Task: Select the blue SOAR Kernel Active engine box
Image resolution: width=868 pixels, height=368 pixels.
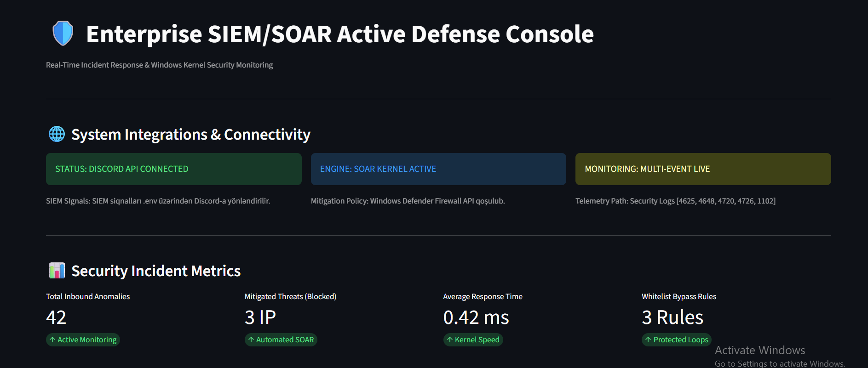Action: point(438,169)
